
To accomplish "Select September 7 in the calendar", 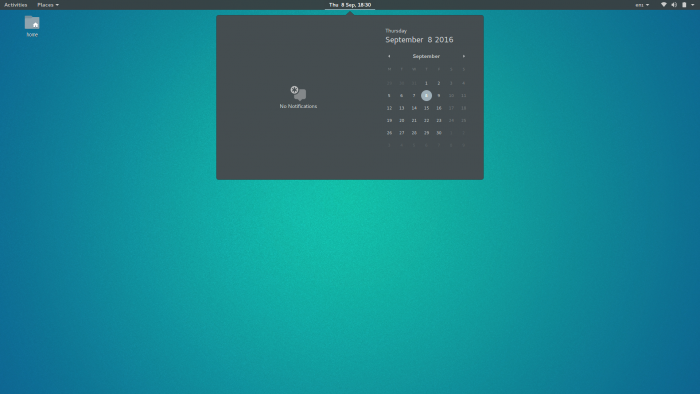I will coord(414,95).
